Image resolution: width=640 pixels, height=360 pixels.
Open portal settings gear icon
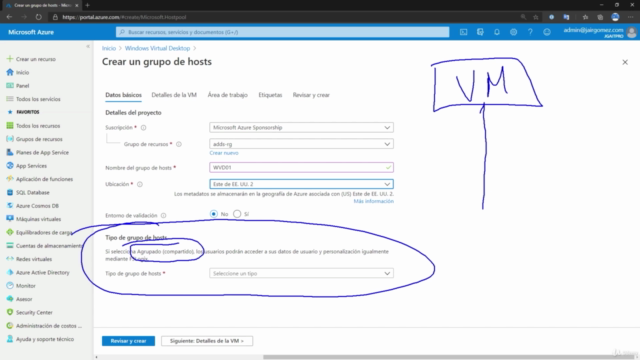click(x=513, y=32)
